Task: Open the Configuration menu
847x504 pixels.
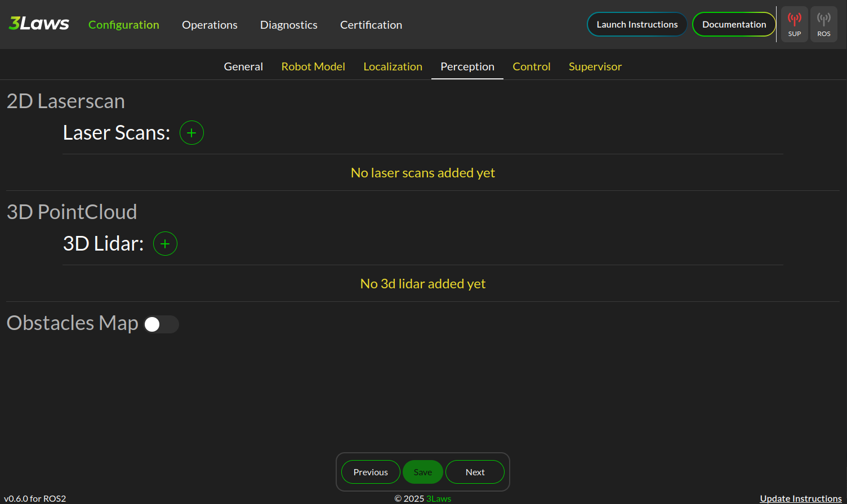Action: (124, 25)
